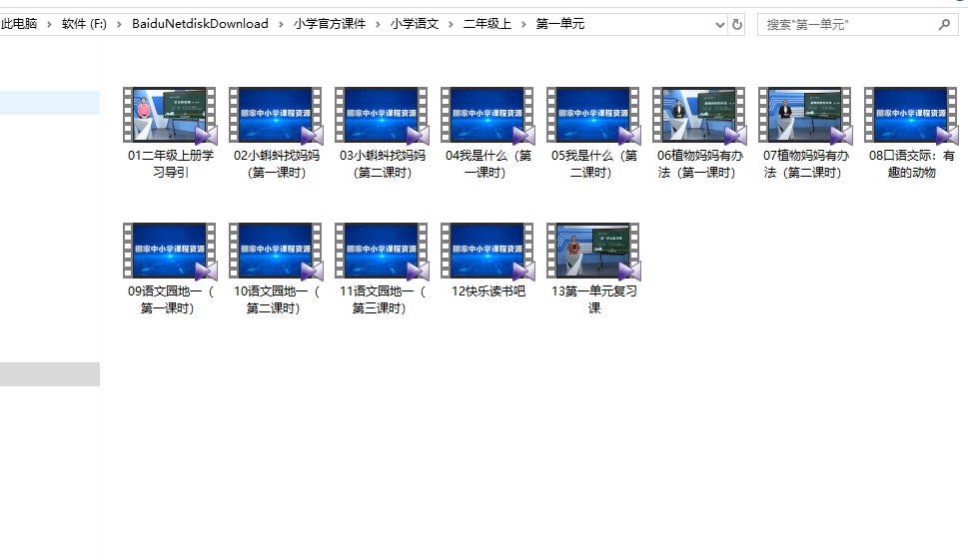Select the 11语文园地一（第三课时）video thumbnail
Image resolution: width=968 pixels, height=560 pixels.
(x=382, y=252)
